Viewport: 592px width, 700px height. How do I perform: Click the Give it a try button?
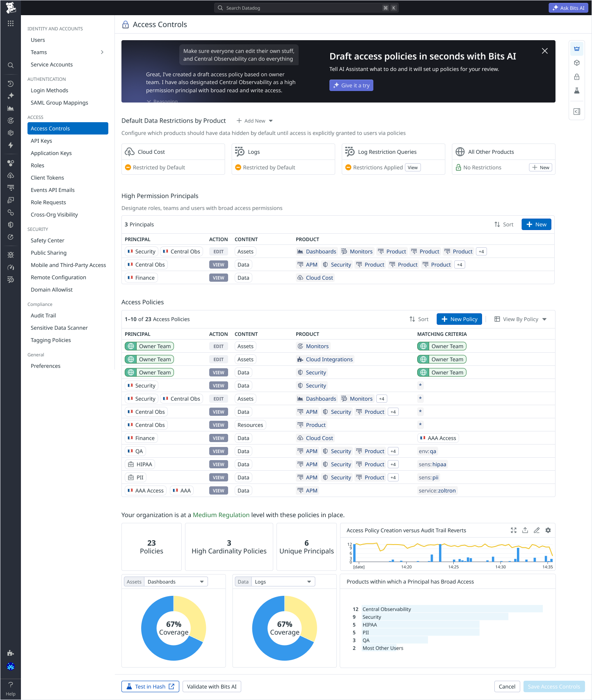(351, 85)
